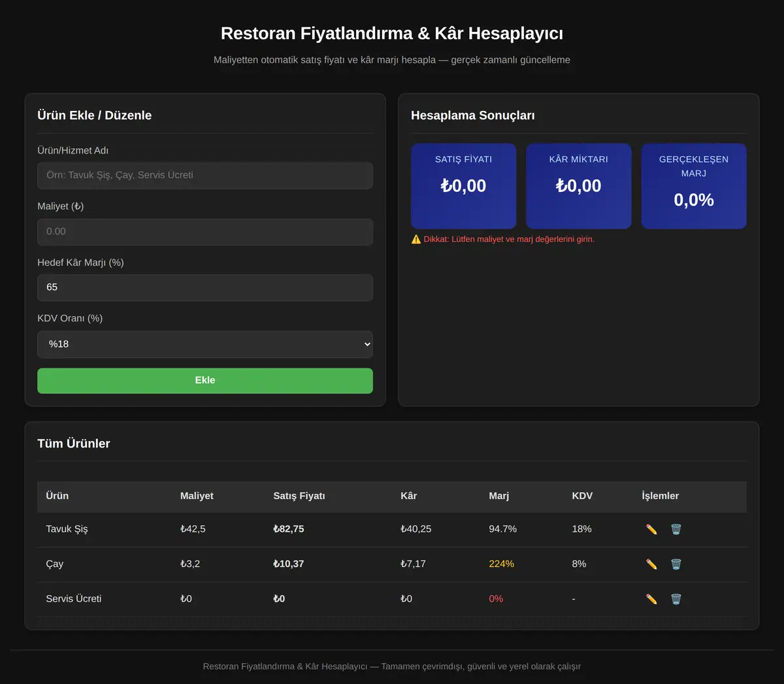The width and height of the screenshot is (784, 684).
Task: Click the ₺10,37 sale price
Action: pyautogui.click(x=289, y=564)
